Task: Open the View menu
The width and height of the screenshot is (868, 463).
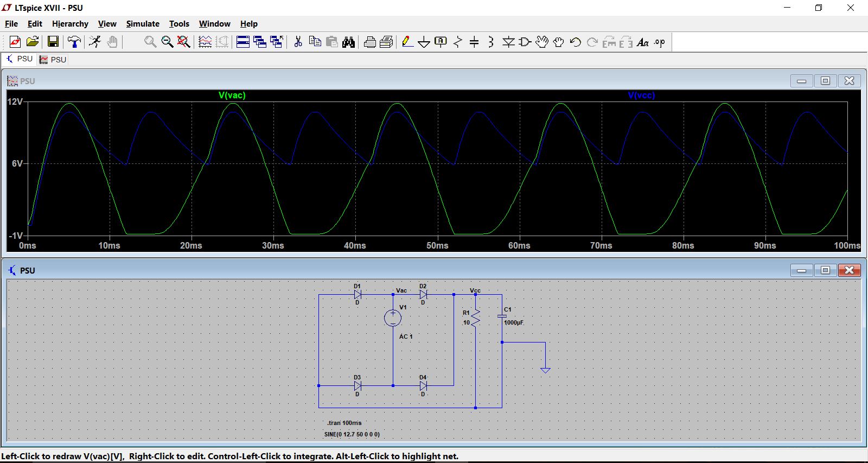Action: click(x=107, y=24)
